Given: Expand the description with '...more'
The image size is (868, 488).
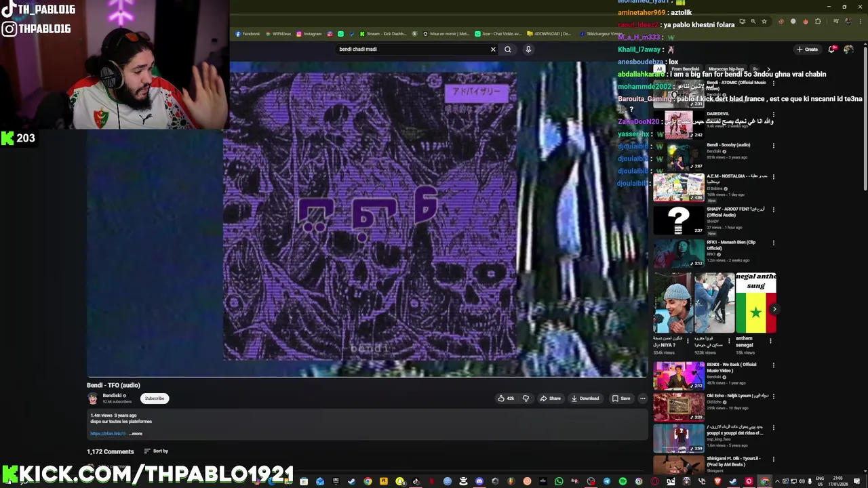Looking at the screenshot, I should coord(136,434).
